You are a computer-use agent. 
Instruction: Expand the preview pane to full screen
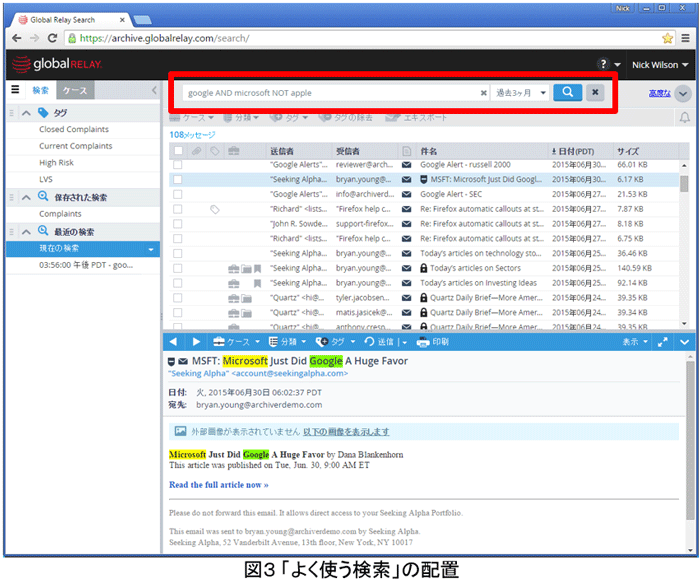coord(662,342)
